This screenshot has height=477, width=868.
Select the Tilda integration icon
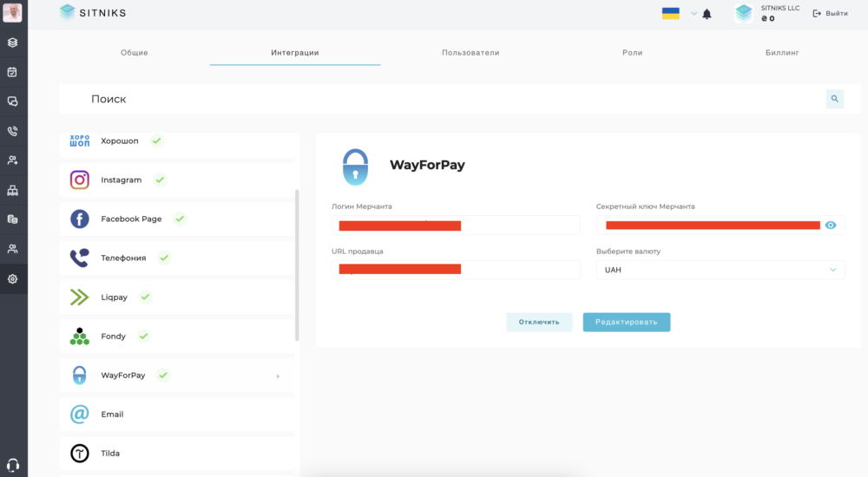click(x=80, y=454)
